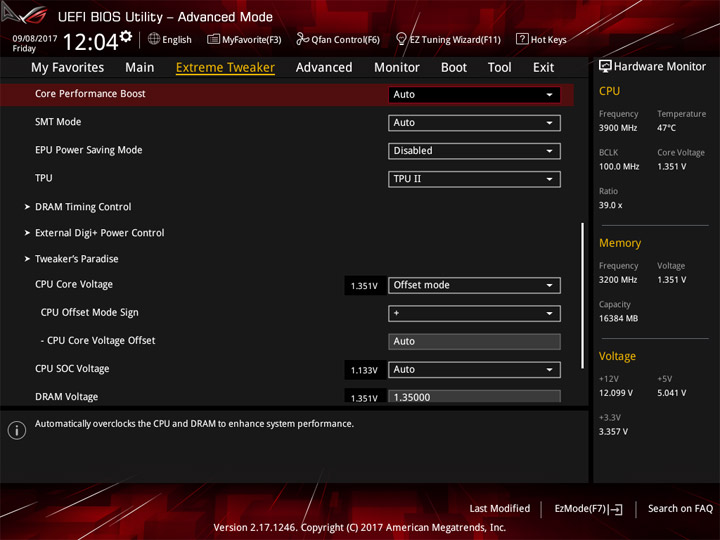This screenshot has width=720, height=540.
Task: Click the EPU Power Saving Mode label
Action: (x=89, y=150)
